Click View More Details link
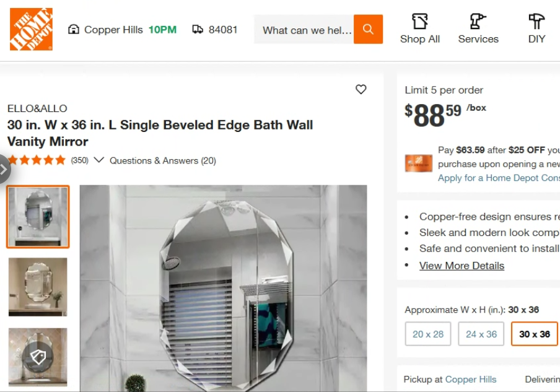The image size is (560, 392). click(x=462, y=266)
